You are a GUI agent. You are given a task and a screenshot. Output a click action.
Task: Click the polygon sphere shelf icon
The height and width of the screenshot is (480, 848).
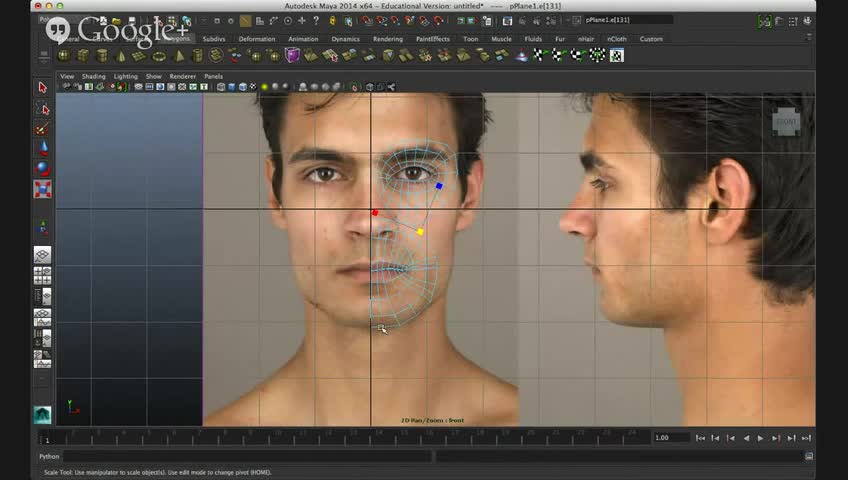tap(64, 56)
